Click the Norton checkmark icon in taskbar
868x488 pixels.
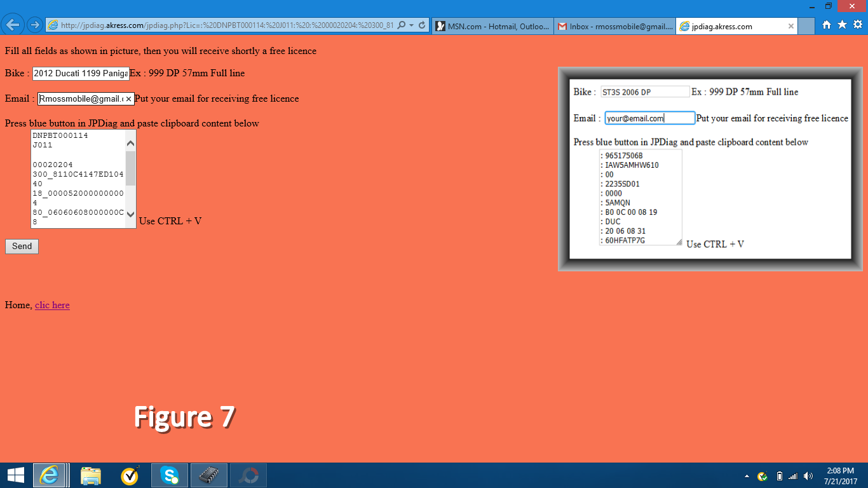pyautogui.click(x=130, y=475)
